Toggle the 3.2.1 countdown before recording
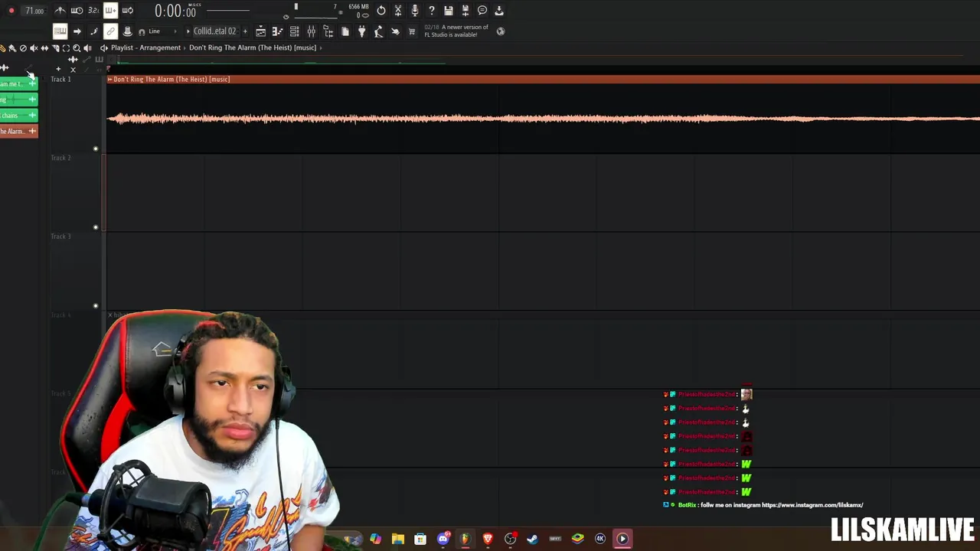 click(x=93, y=11)
